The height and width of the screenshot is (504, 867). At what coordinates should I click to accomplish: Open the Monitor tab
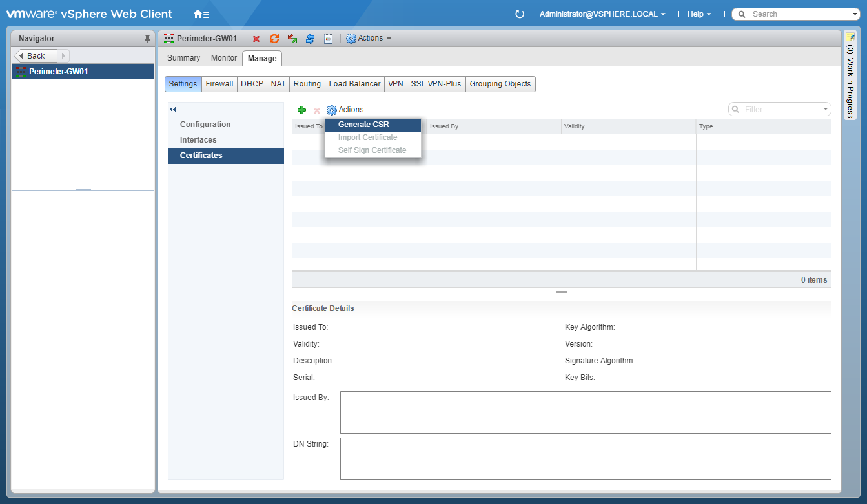[224, 58]
